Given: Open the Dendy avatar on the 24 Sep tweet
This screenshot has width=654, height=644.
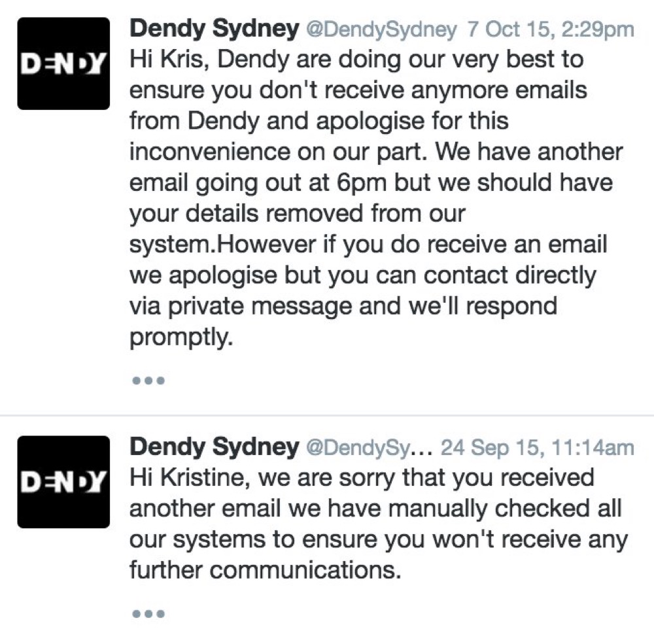Looking at the screenshot, I should 63,482.
